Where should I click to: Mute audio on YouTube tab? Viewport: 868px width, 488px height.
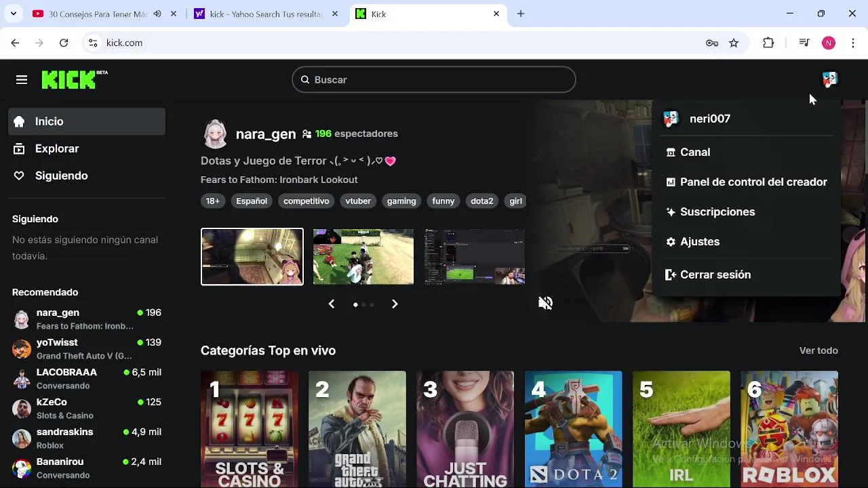(x=157, y=14)
